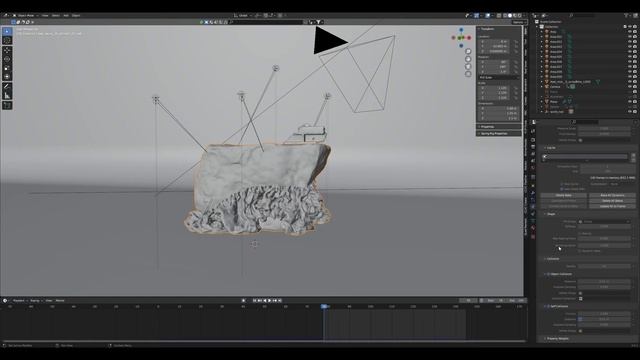Click the viewport zoom gizmo button
The image size is (640, 360).
(468, 51)
